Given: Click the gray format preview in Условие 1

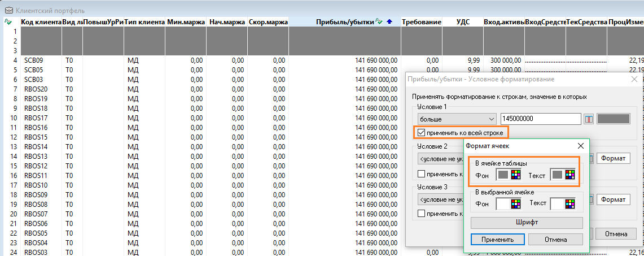Looking at the screenshot, I should 613,119.
